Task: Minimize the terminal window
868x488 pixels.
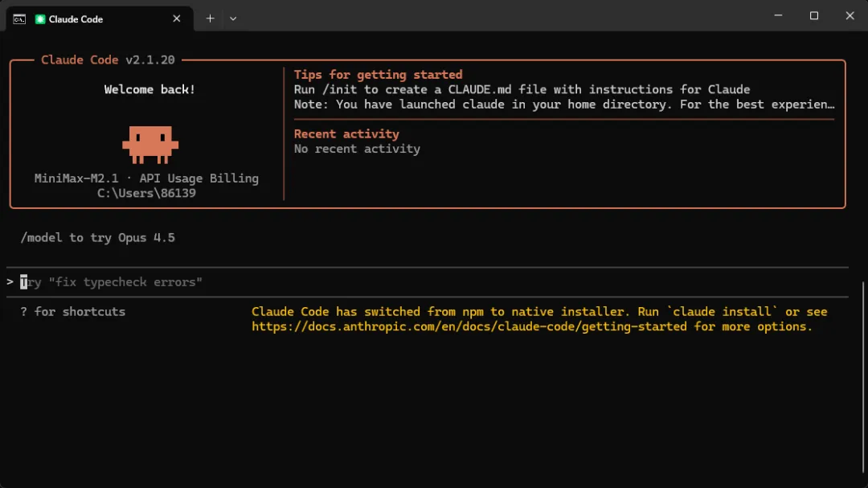Action: point(778,15)
